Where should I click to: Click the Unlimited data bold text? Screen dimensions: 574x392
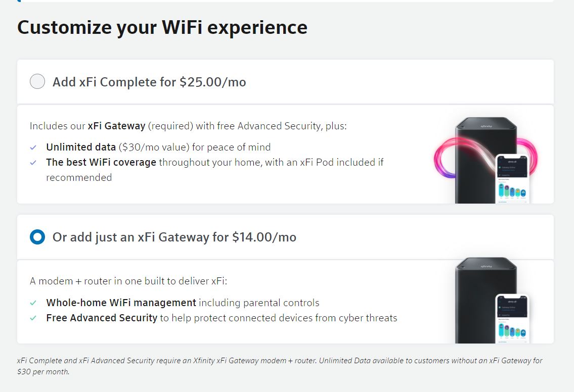point(81,147)
